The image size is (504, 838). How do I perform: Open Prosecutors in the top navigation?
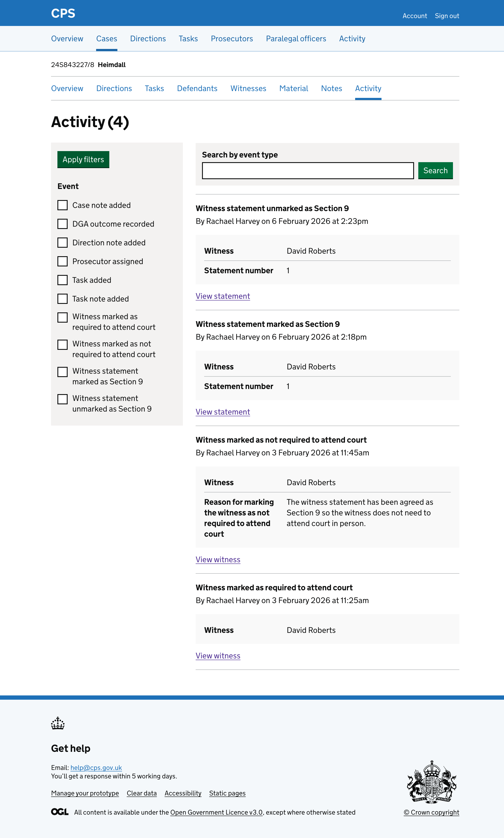pos(232,39)
